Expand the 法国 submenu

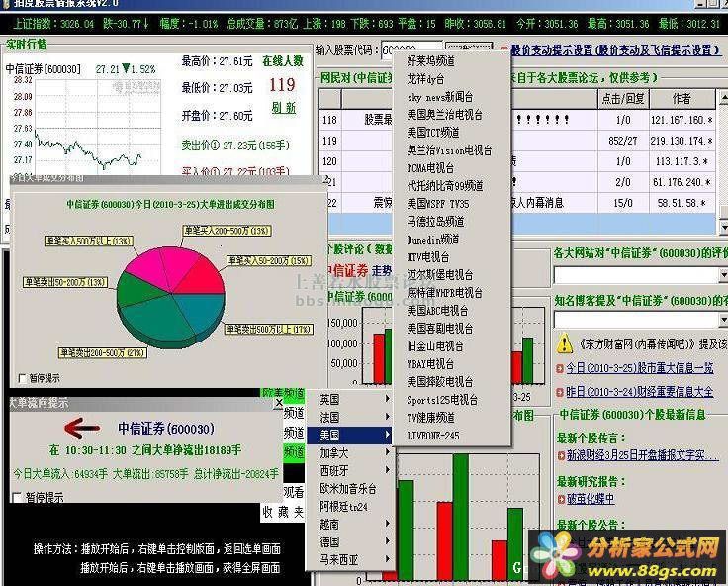(x=350, y=417)
